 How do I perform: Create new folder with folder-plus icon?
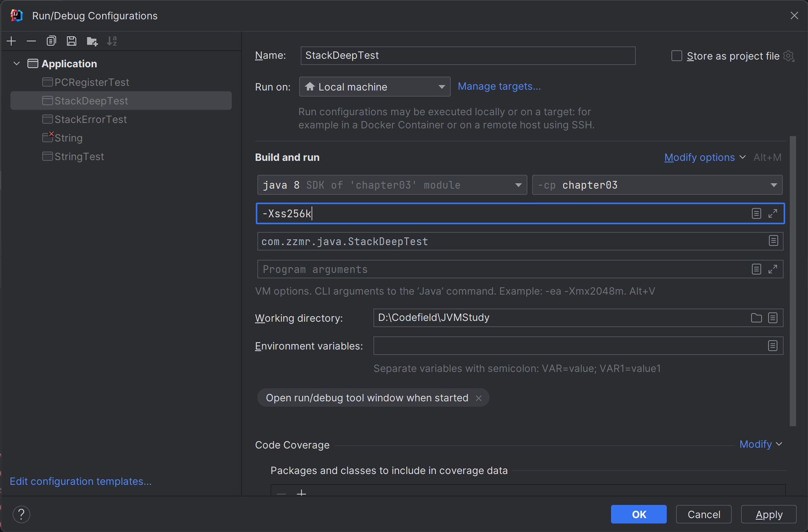coord(92,41)
